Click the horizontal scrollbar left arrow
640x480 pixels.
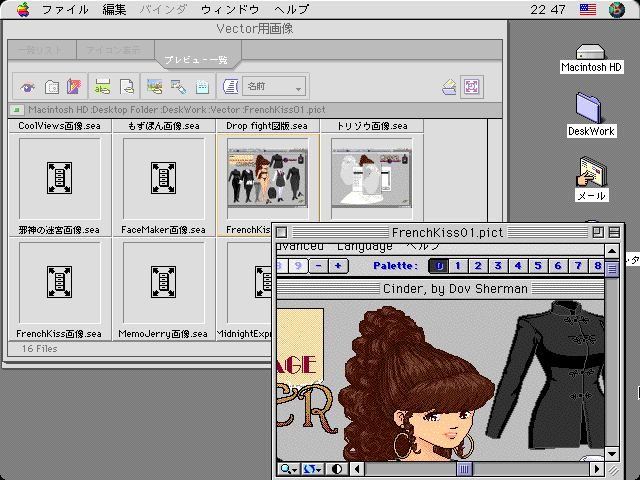coord(358,469)
